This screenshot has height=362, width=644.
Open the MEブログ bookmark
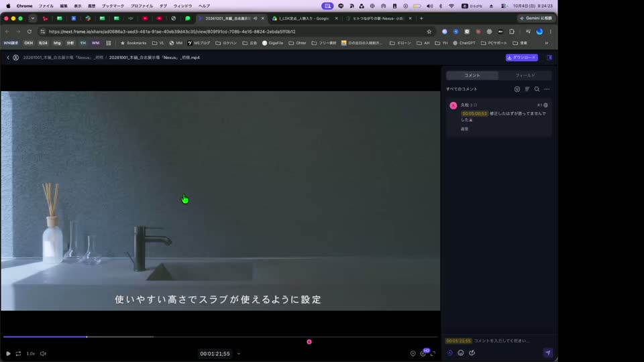click(199, 43)
